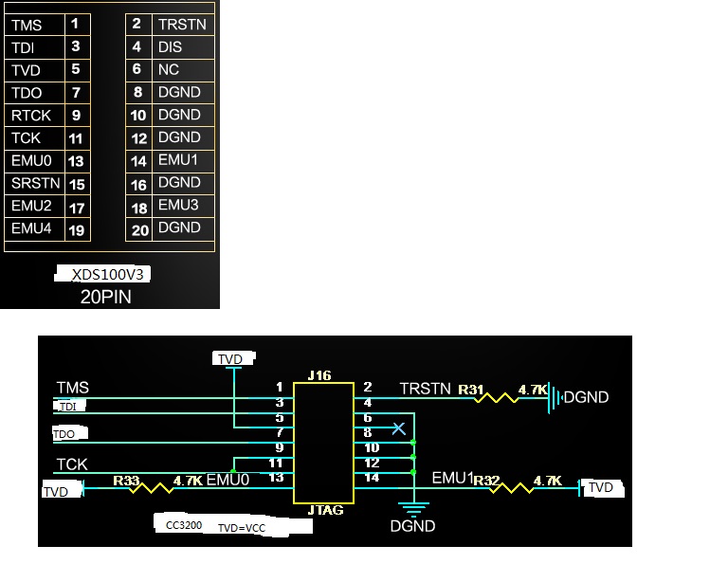
Task: Click the R31 resistor zigzag symbol
Action: point(496,398)
